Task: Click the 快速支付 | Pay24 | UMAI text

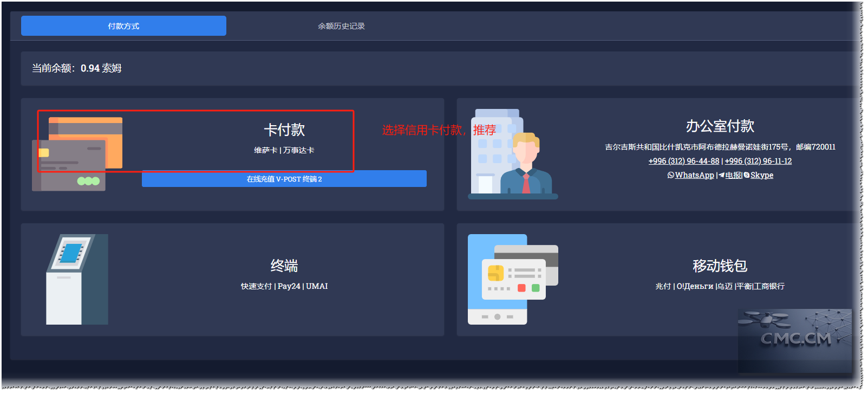Action: coord(284,286)
